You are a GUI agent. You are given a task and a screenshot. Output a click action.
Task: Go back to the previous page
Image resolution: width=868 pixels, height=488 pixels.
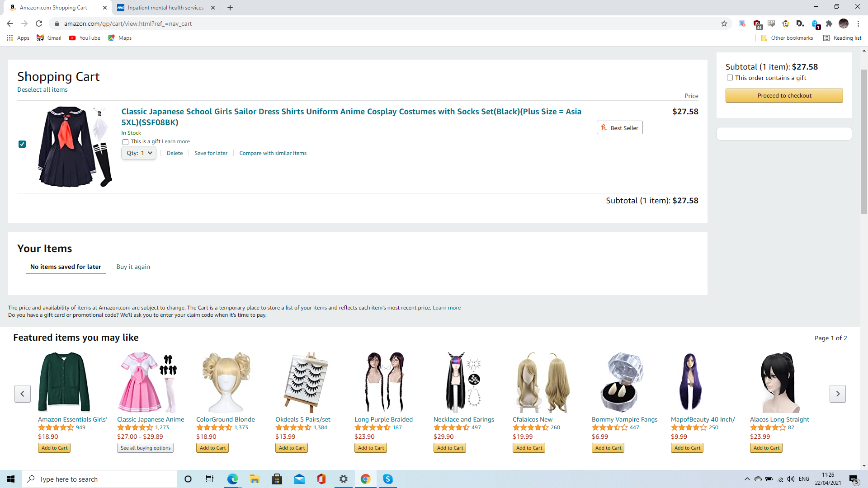click(10, 23)
